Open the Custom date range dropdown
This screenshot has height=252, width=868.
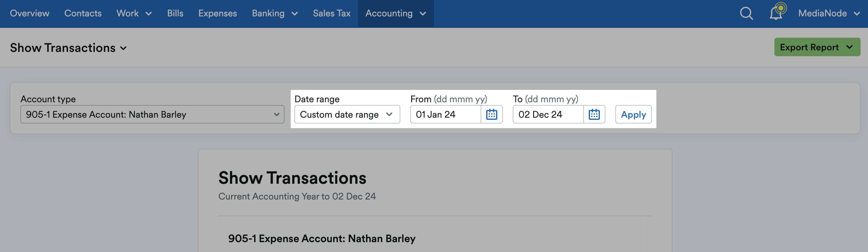(x=347, y=115)
